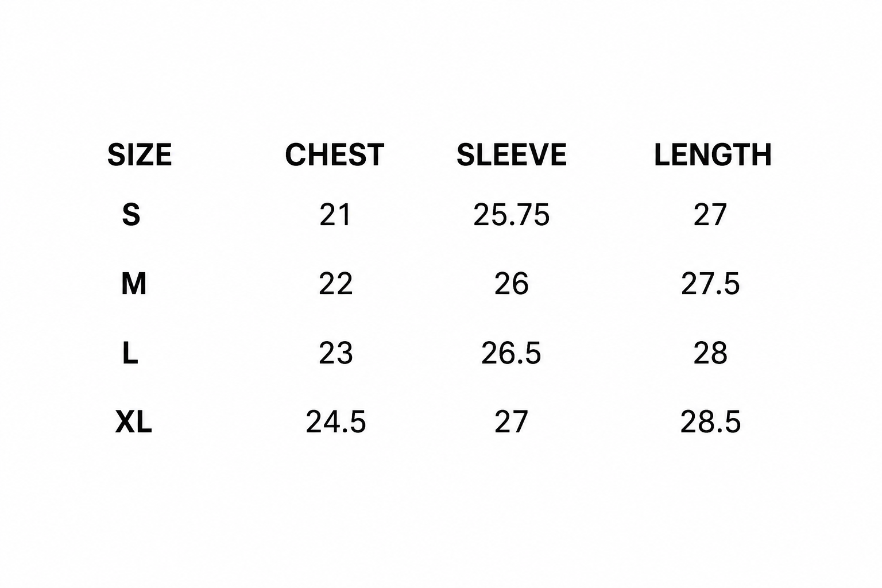Click chest value 24.5 for size XL
The height and width of the screenshot is (588, 882).
click(x=336, y=422)
